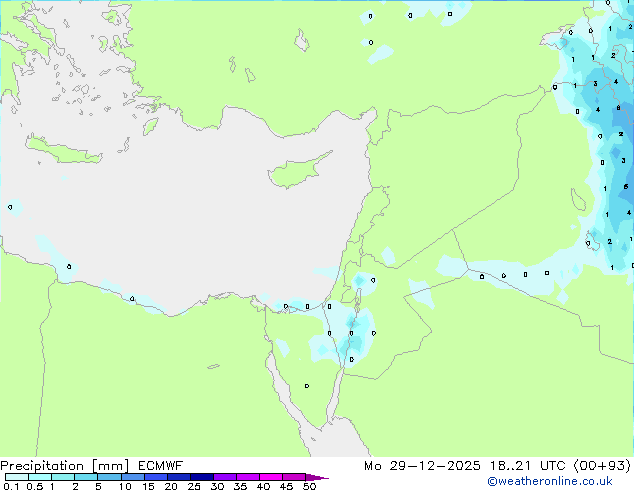This screenshot has width=634, height=490.
Task: Click the 10–15 mm legend swatch
Action: (x=132, y=477)
